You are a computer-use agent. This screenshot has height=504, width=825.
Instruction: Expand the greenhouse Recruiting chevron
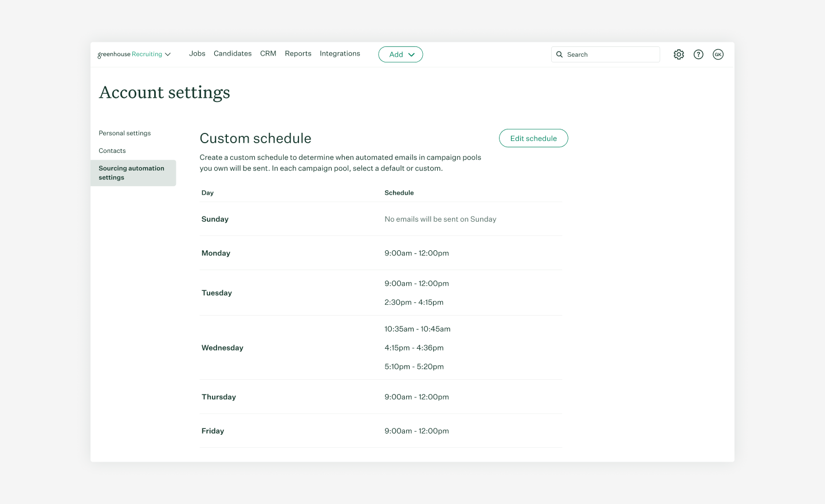click(168, 54)
